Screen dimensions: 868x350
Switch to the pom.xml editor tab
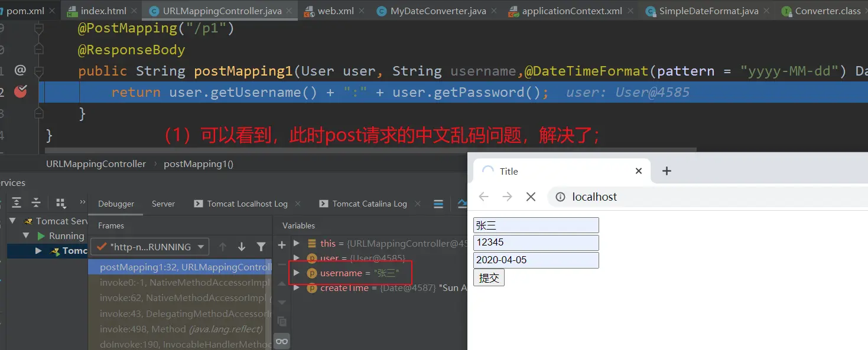(25, 11)
